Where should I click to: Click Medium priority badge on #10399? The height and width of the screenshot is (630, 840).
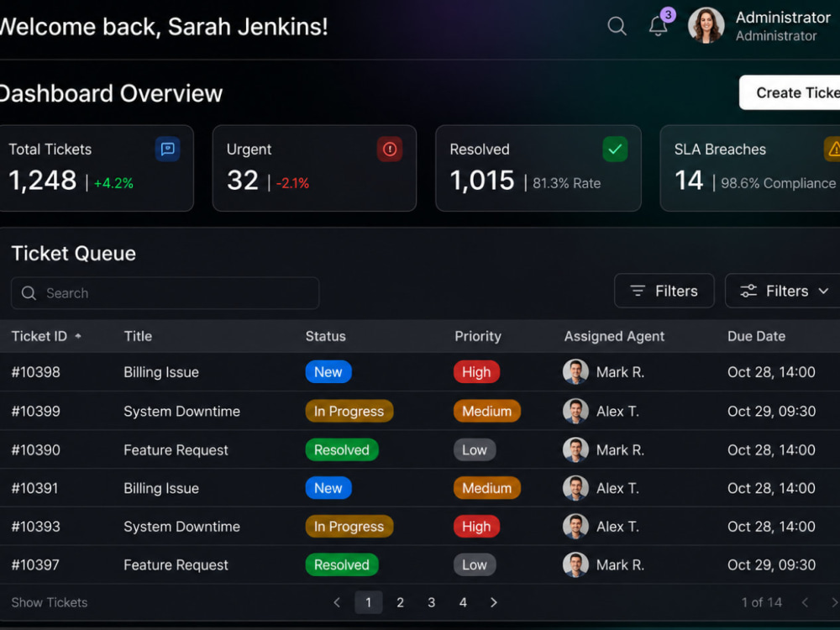click(x=487, y=411)
